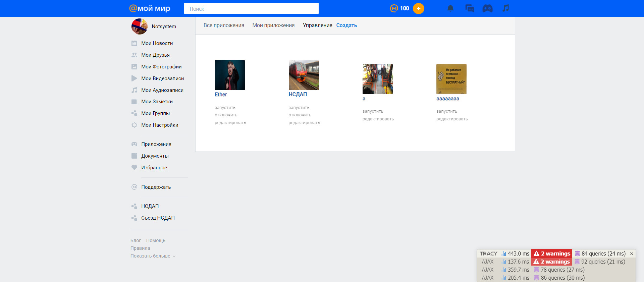This screenshot has height=282, width=644.
Task: Expand 84 queries database panel
Action: tap(600, 254)
